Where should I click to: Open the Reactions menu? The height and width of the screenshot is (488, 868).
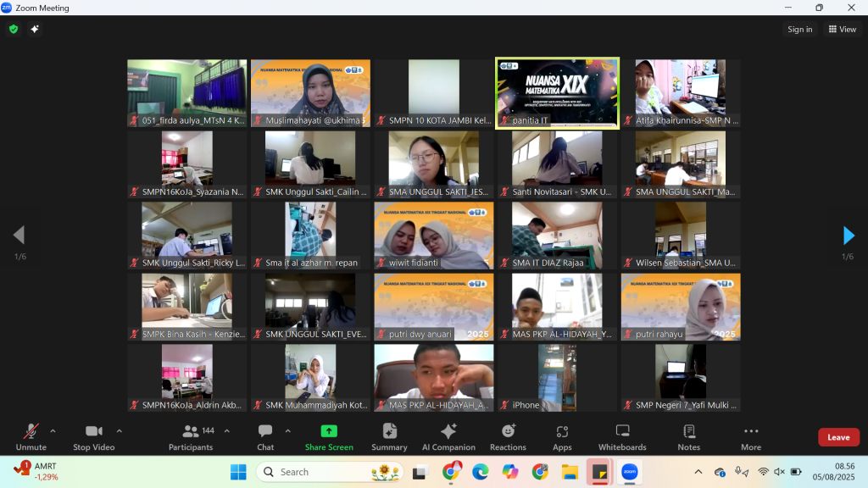[x=508, y=436]
